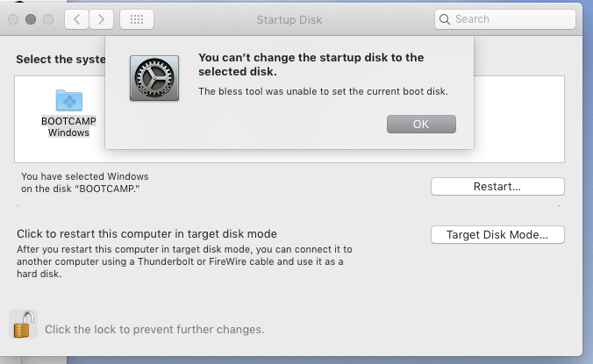Dismiss the error dialog with OK
This screenshot has width=593, height=364.
tap(421, 124)
